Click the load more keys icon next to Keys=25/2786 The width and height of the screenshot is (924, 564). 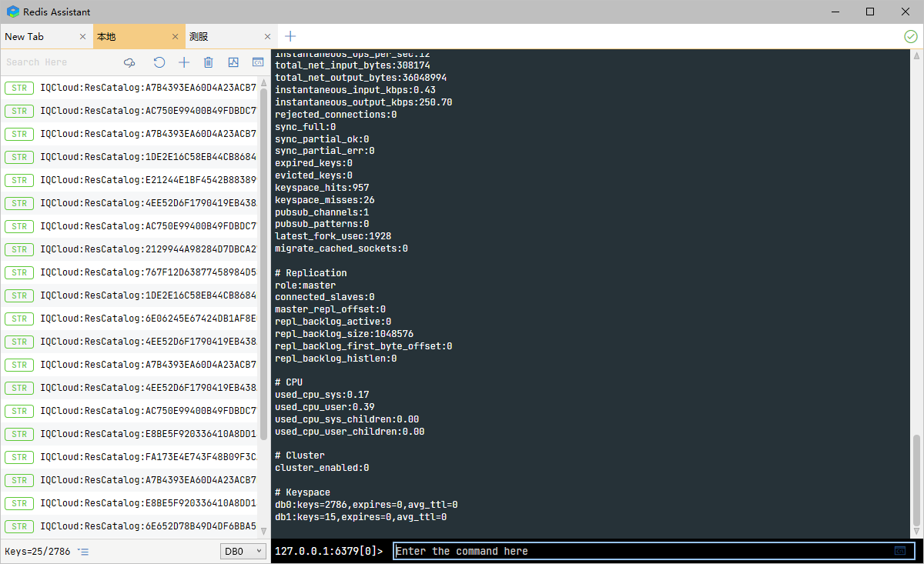[83, 552]
